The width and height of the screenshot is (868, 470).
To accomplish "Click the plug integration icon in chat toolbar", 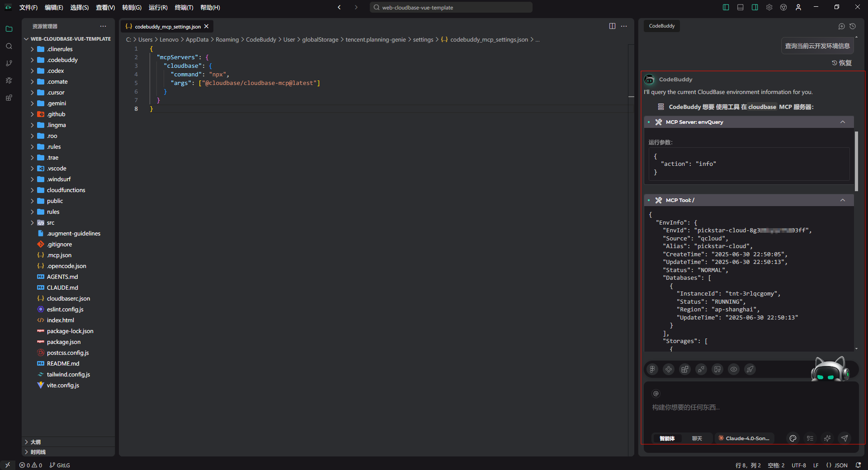I will (701, 369).
